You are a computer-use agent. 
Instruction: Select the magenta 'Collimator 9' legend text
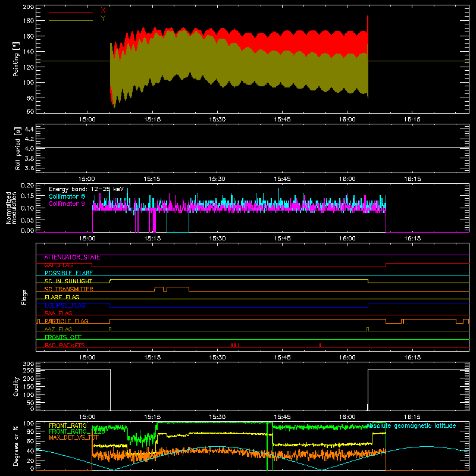point(67,203)
